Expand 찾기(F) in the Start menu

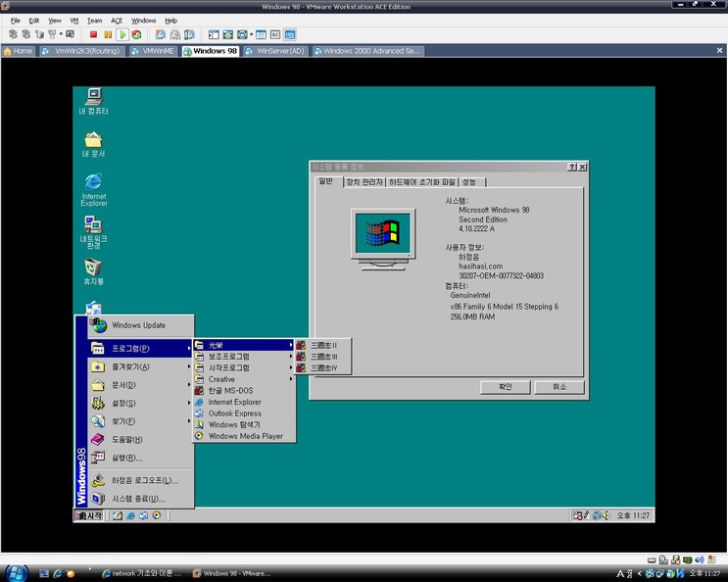[141, 421]
